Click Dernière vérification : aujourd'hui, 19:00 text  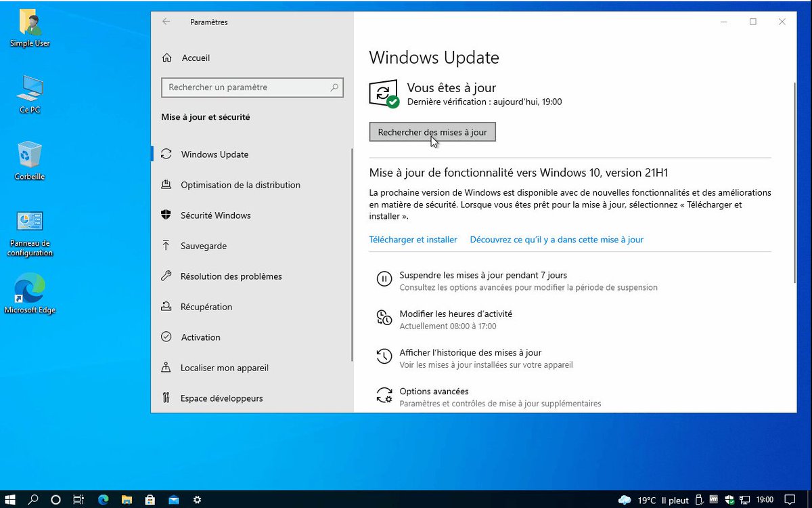click(x=484, y=102)
